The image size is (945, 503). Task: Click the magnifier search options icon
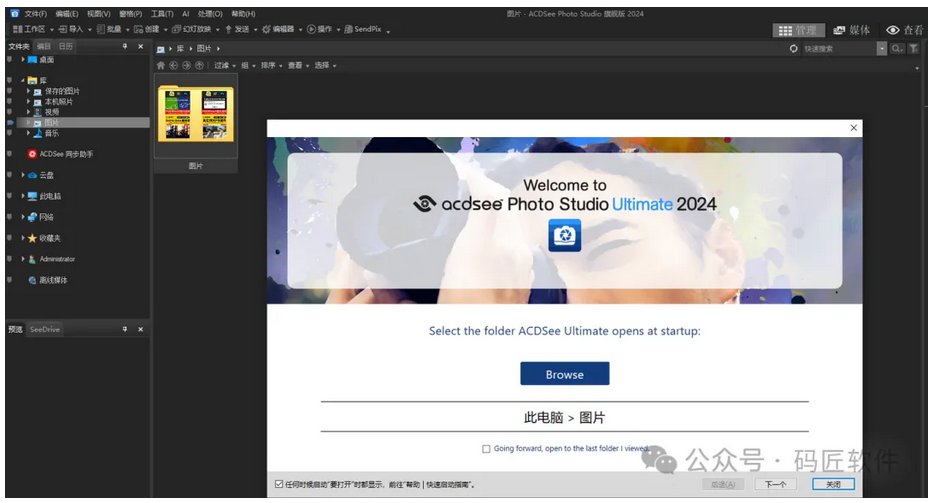(897, 49)
